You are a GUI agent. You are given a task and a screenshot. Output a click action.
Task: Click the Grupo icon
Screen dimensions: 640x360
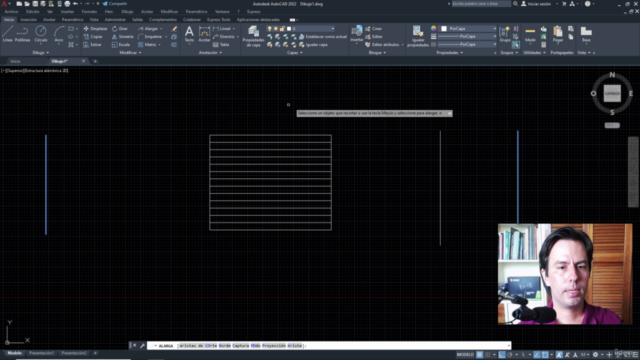pos(505,34)
